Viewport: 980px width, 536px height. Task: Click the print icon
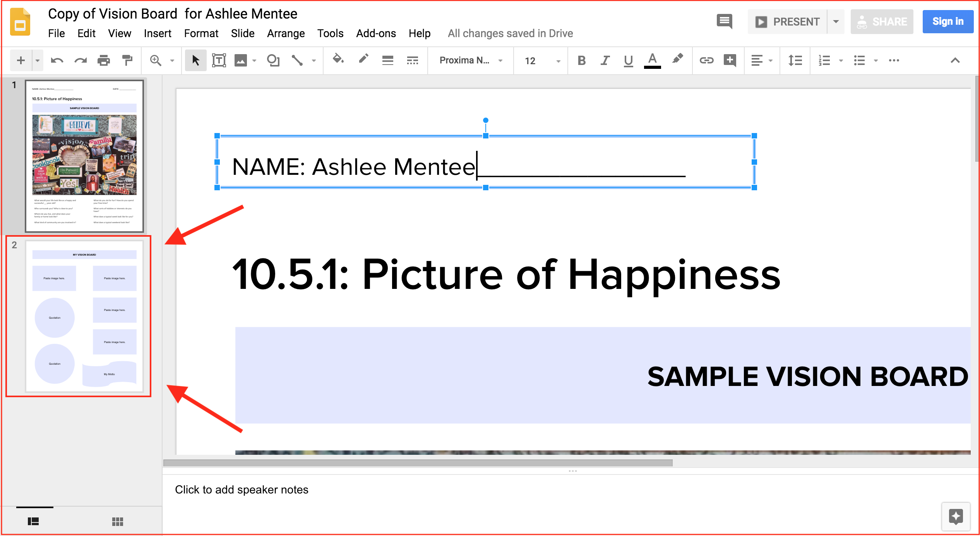click(103, 60)
